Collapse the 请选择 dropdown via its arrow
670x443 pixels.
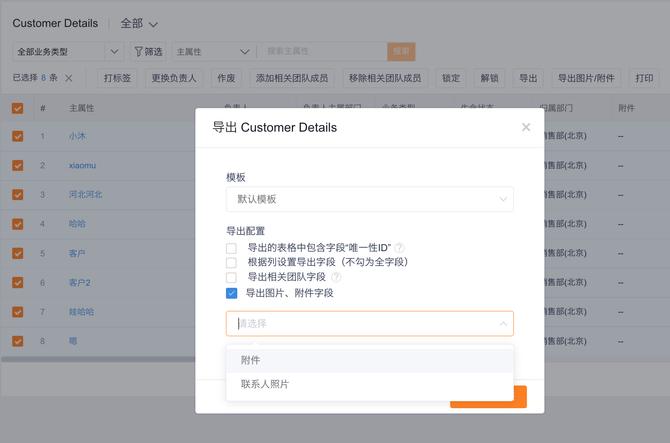(502, 324)
